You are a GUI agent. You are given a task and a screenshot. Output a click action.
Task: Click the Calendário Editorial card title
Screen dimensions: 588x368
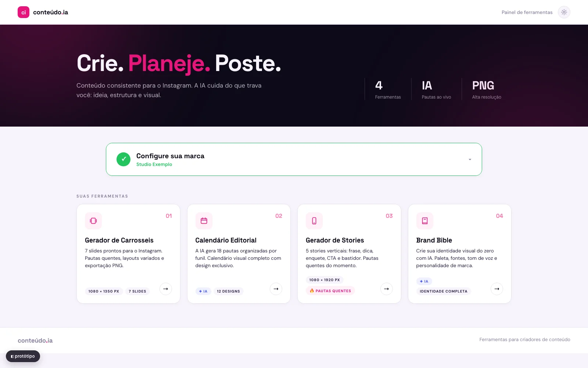coord(226,240)
